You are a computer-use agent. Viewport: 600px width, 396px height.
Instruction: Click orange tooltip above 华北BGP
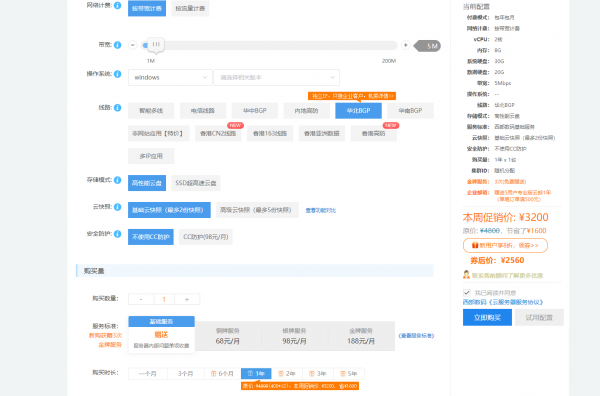click(352, 96)
